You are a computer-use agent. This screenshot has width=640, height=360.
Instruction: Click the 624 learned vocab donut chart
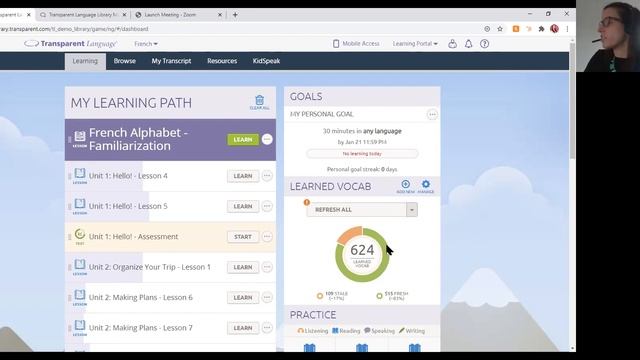point(362,255)
